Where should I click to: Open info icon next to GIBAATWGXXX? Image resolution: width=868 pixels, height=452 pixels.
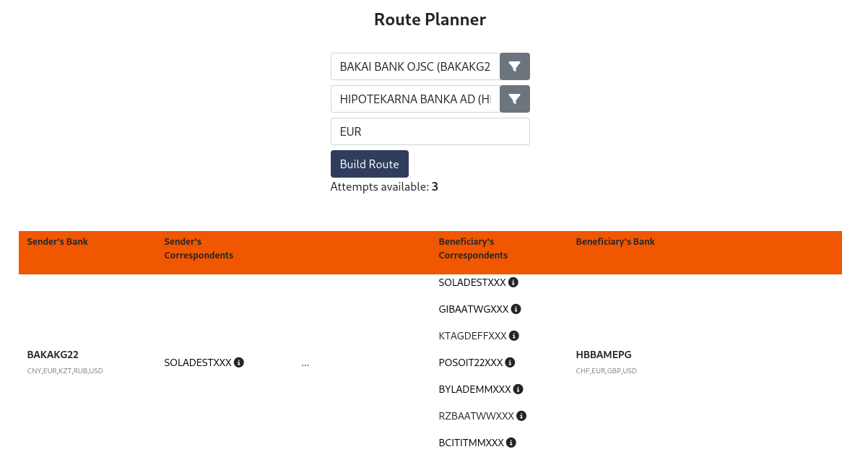pos(516,309)
